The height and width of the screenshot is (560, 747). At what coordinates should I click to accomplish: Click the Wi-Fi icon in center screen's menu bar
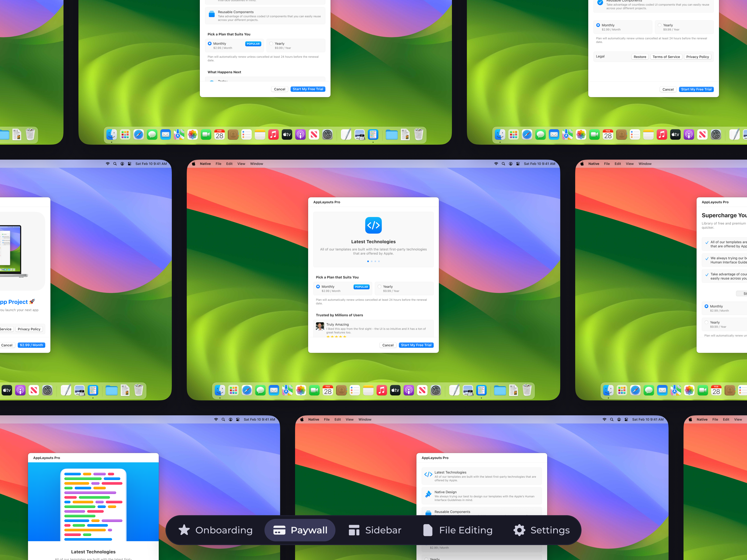click(496, 164)
